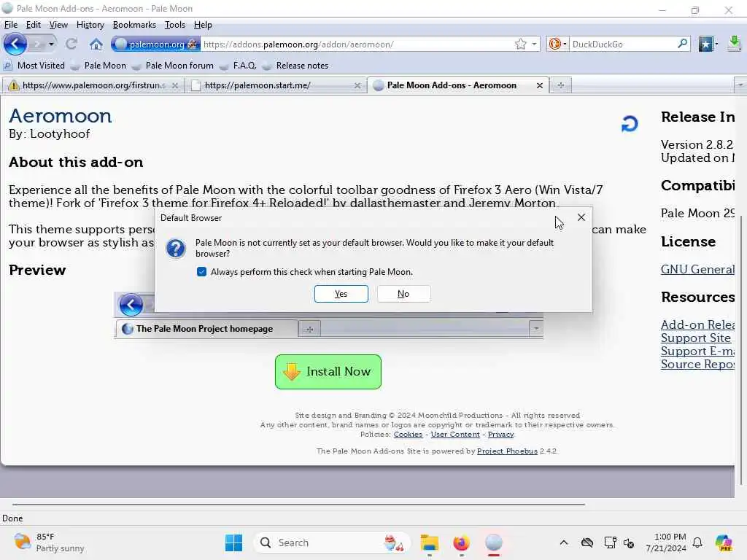Open the Tools menu

(x=175, y=25)
